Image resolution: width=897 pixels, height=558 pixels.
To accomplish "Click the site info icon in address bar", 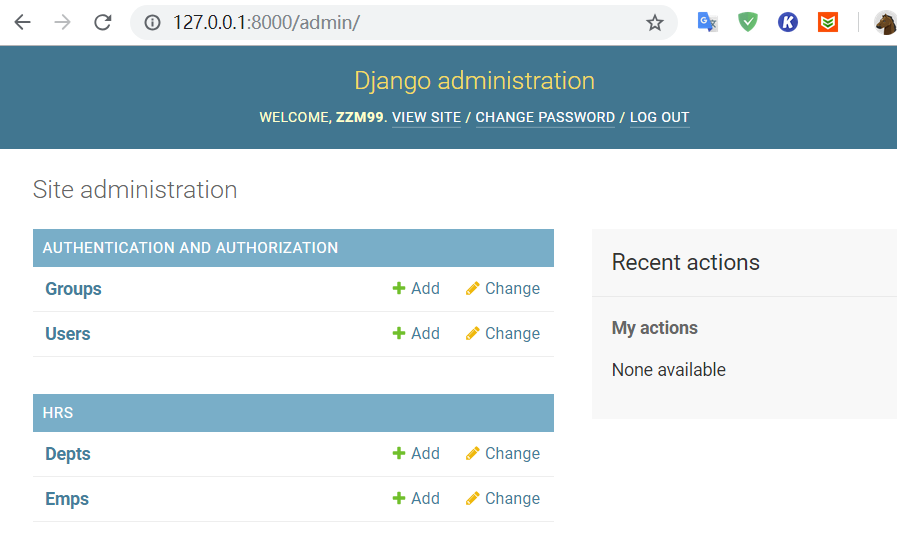I will [x=153, y=22].
